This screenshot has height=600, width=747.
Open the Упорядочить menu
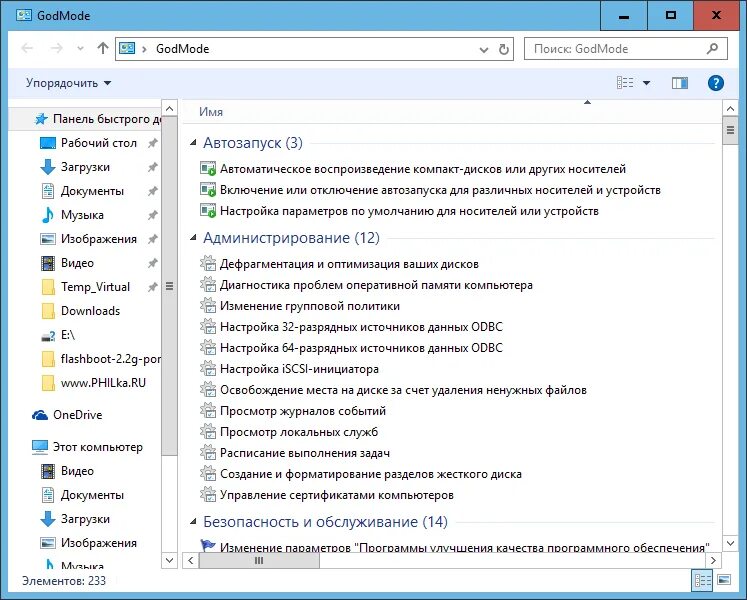68,83
